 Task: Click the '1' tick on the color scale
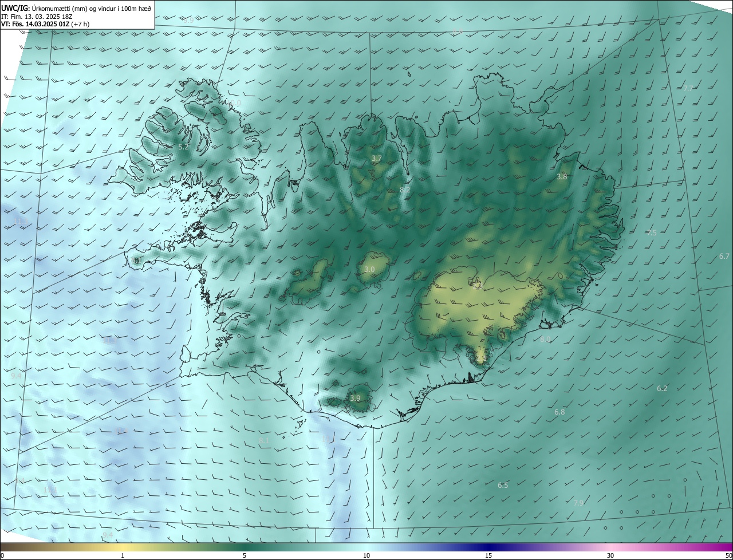coord(123,555)
